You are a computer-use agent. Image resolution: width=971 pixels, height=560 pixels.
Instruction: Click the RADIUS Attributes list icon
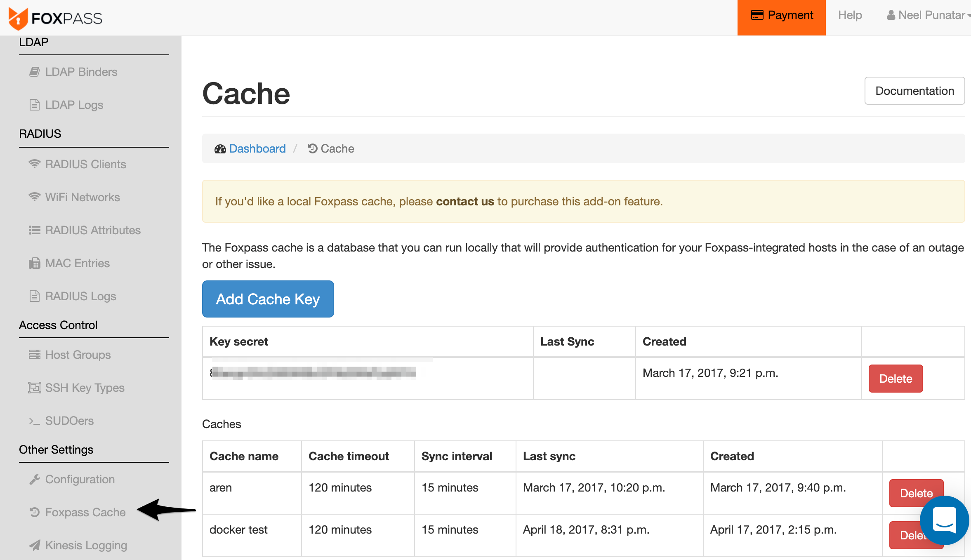(x=35, y=230)
